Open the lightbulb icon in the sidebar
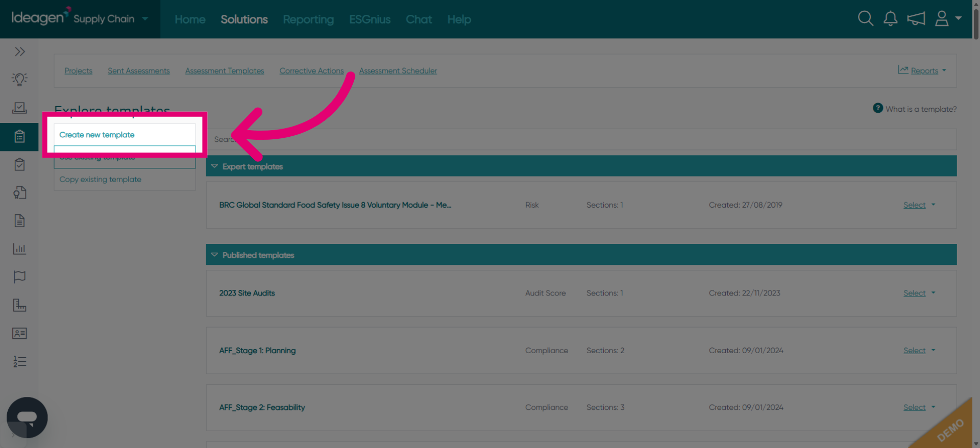The image size is (980, 448). [x=19, y=80]
